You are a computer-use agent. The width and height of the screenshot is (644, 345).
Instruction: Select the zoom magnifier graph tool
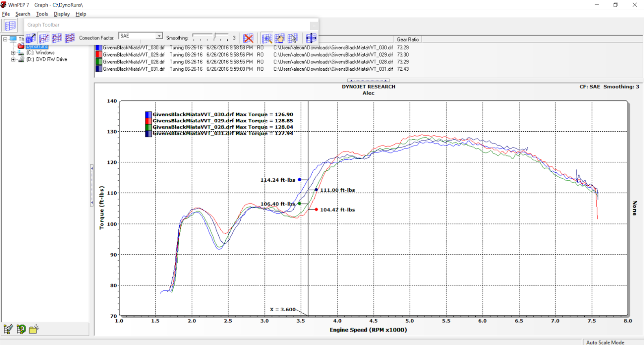pyautogui.click(x=267, y=38)
